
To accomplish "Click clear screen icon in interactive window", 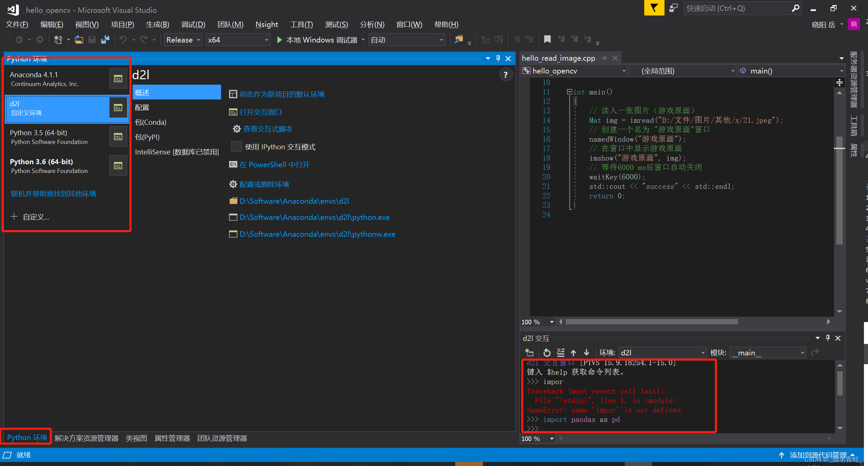I will pos(560,353).
